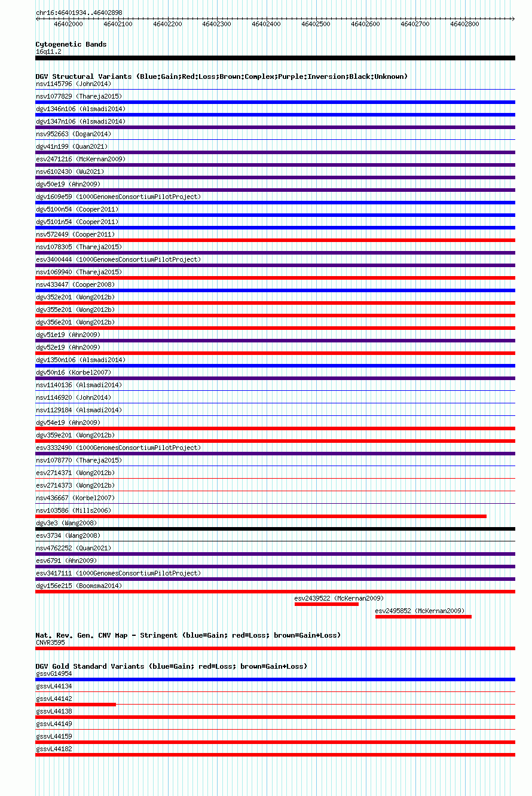Screen dimensions: 532x796
Task: Open dgv359e201 (Wong2012b) variant
Action: pos(75,435)
